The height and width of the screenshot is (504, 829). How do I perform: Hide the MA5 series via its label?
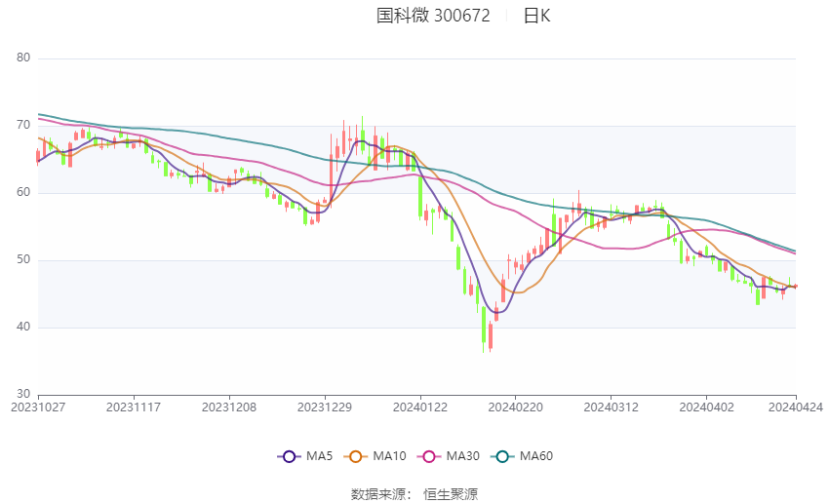tap(319, 456)
